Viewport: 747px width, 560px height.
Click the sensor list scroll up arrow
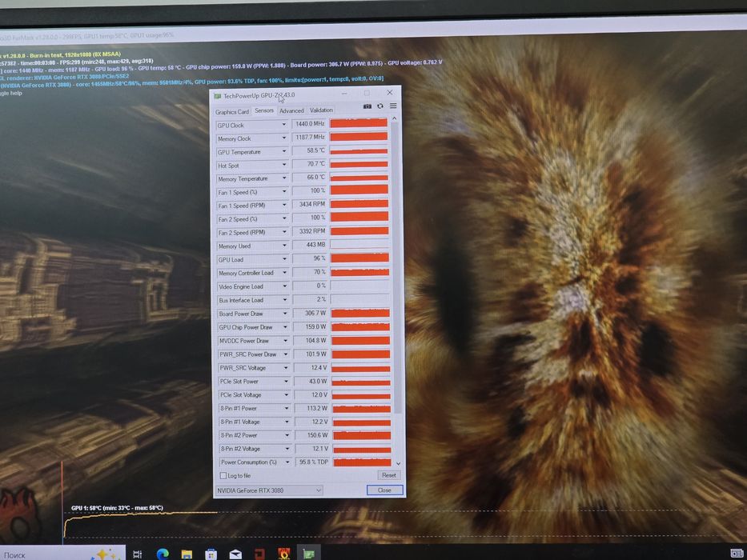pyautogui.click(x=394, y=118)
